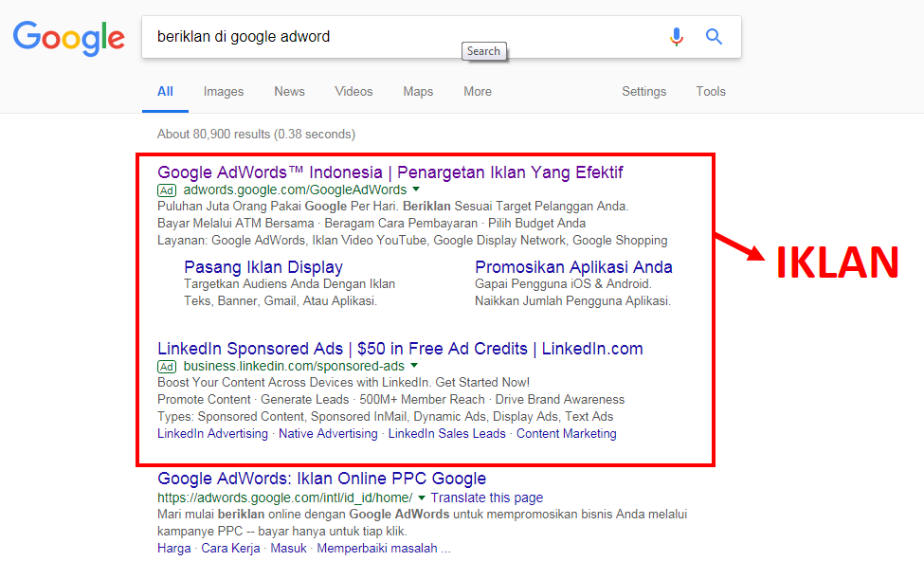Expand dropdown arrow next to business.linkedin.com/sponsored-ads
This screenshot has width=924, height=561.
[414, 366]
